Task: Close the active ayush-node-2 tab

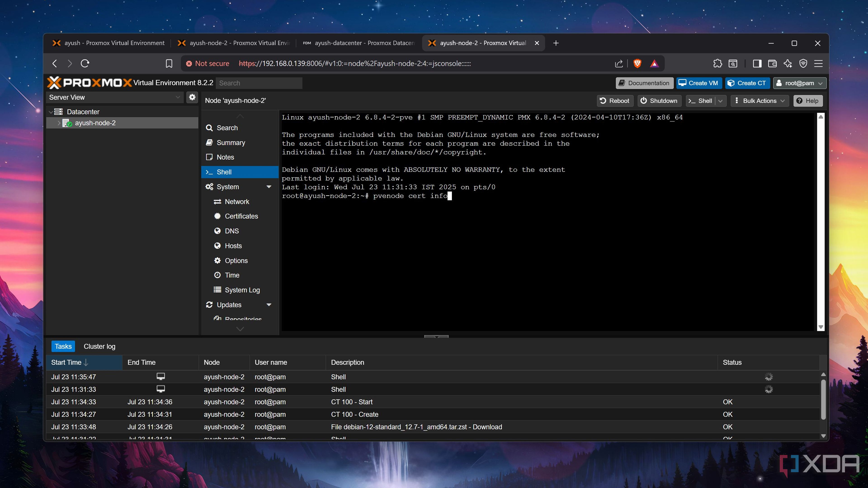Action: (x=537, y=43)
